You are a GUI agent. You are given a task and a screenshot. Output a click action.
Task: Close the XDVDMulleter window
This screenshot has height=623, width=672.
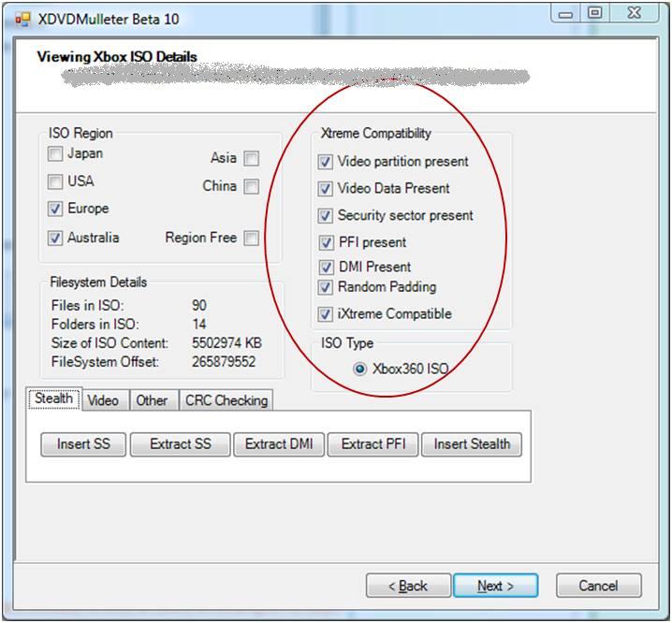point(635,13)
